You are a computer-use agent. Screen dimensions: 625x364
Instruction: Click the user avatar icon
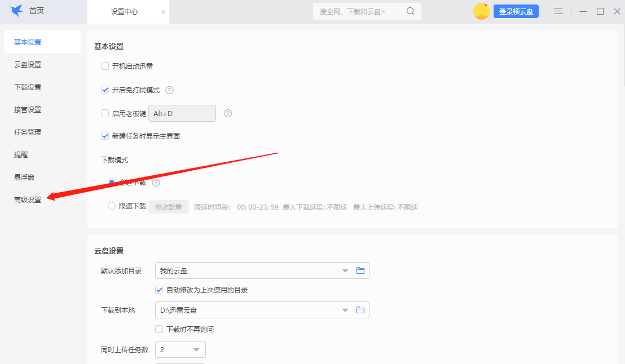coord(482,11)
